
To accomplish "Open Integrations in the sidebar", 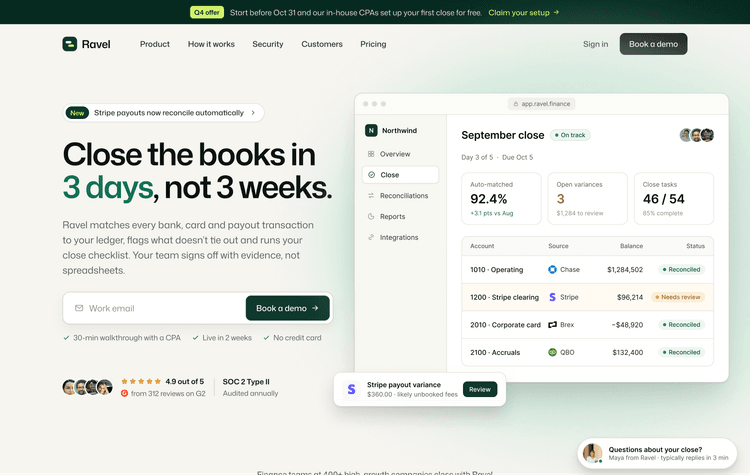I will tap(400, 237).
